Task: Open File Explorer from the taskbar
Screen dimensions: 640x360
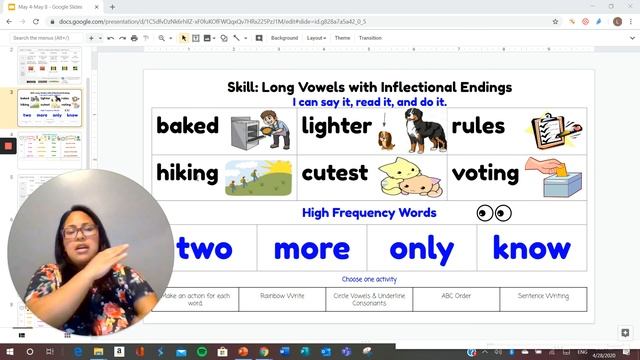Action: (98, 351)
